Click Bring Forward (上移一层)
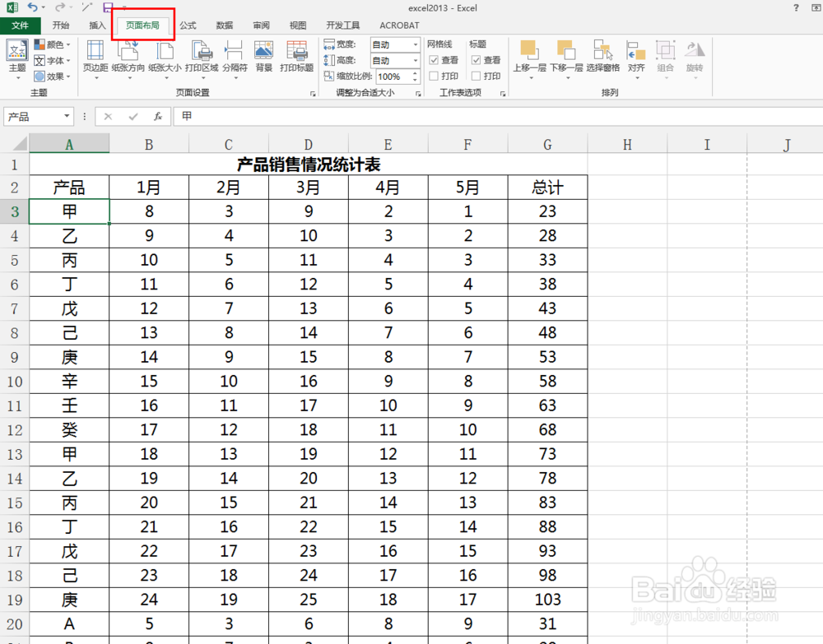The height and width of the screenshot is (644, 823). [x=530, y=58]
